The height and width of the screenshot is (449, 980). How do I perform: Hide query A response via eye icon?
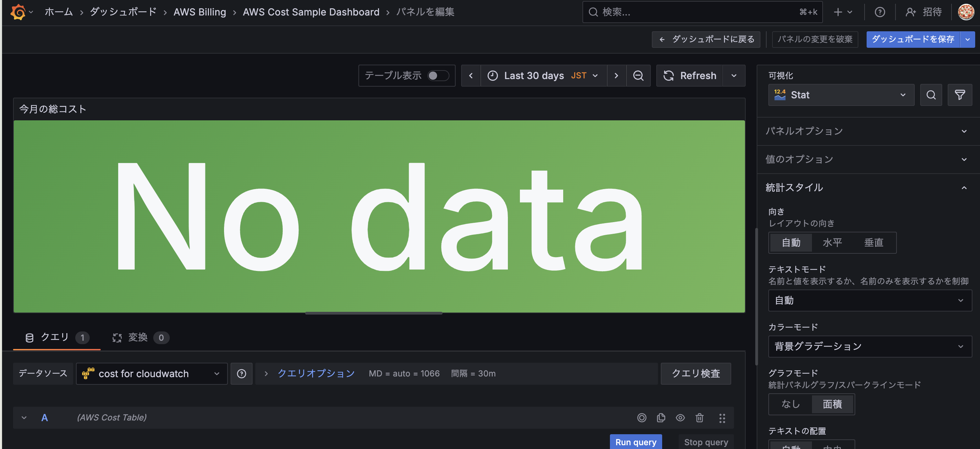point(680,418)
